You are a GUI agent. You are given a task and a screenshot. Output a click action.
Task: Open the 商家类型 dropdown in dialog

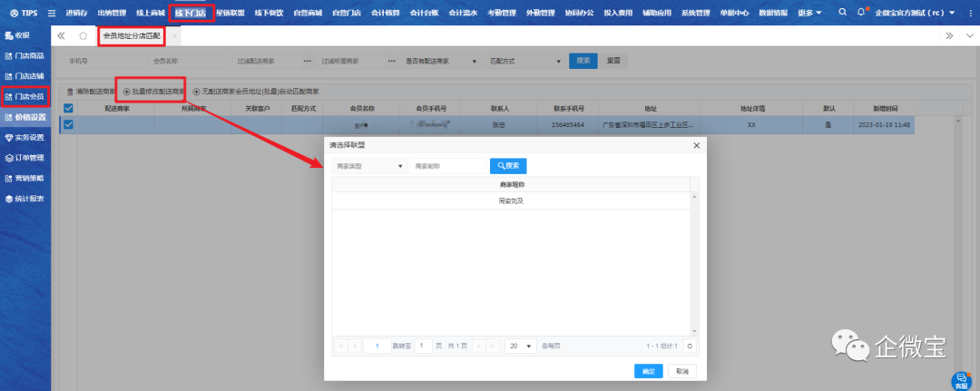pos(369,166)
